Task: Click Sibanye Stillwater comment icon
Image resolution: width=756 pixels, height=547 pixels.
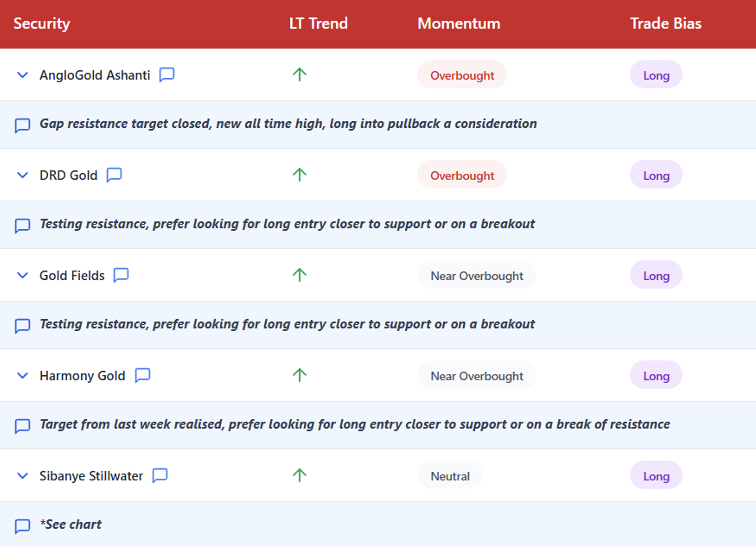Action: tap(160, 475)
